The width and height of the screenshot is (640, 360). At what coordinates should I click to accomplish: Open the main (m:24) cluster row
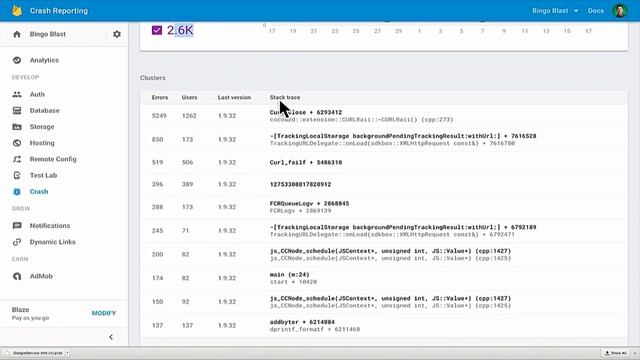(x=384, y=278)
